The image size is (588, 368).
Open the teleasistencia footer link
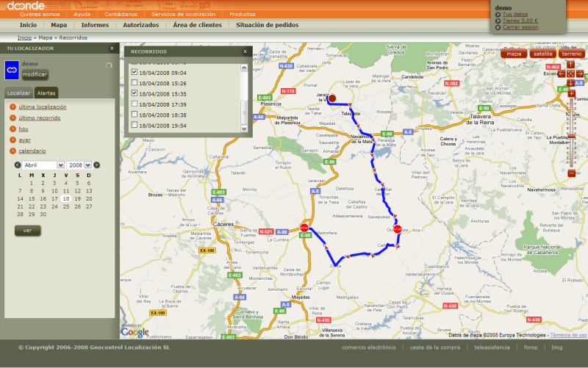[x=492, y=347]
